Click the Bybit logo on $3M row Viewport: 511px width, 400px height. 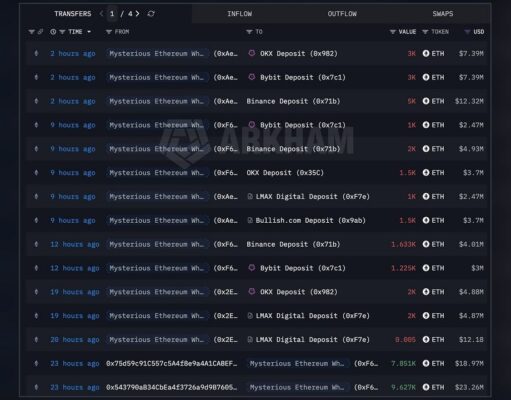(x=252, y=268)
